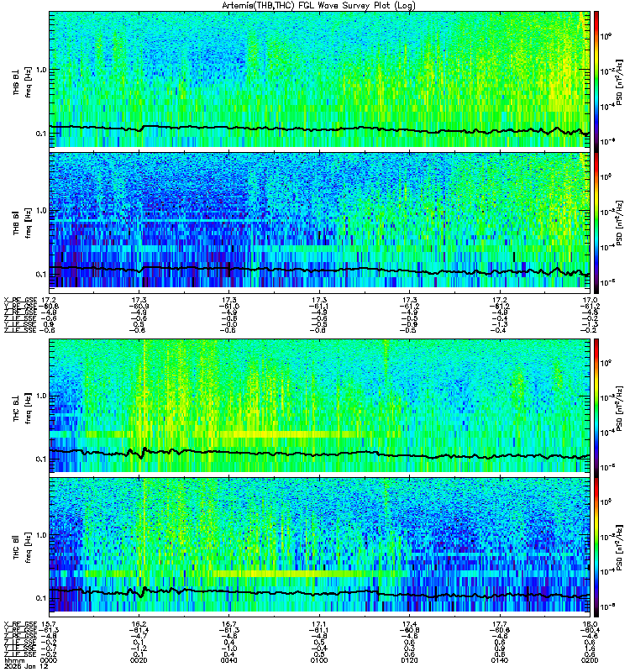
Task: Click the 1.0 tick label of THB B-parallel panel
Action: coord(41,211)
